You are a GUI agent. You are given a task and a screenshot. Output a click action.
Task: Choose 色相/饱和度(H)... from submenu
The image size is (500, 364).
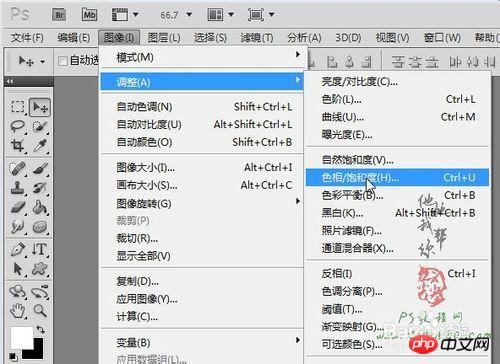tap(397, 178)
